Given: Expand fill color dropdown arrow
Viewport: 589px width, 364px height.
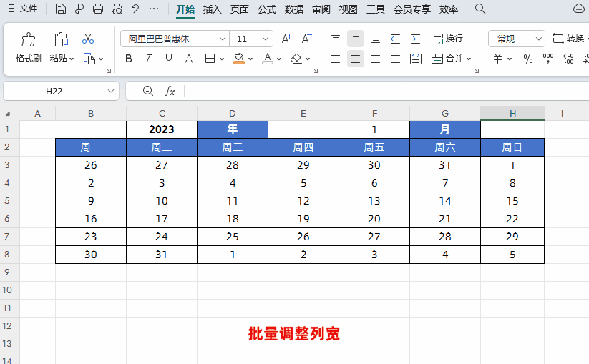Looking at the screenshot, I should [x=250, y=59].
